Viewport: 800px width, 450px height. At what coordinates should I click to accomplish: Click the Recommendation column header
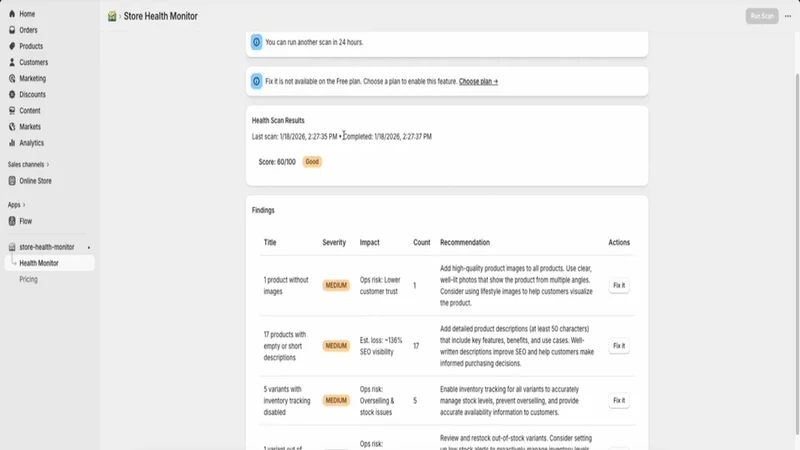tap(465, 242)
